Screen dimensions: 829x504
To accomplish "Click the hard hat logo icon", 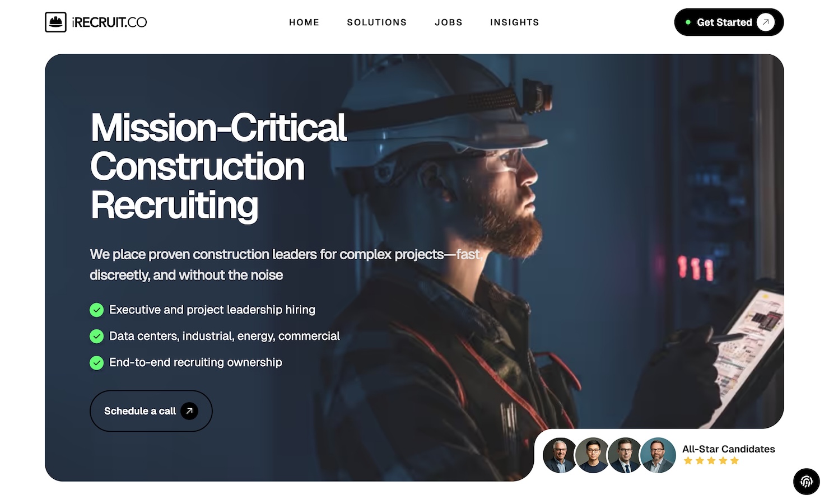I will coord(55,22).
